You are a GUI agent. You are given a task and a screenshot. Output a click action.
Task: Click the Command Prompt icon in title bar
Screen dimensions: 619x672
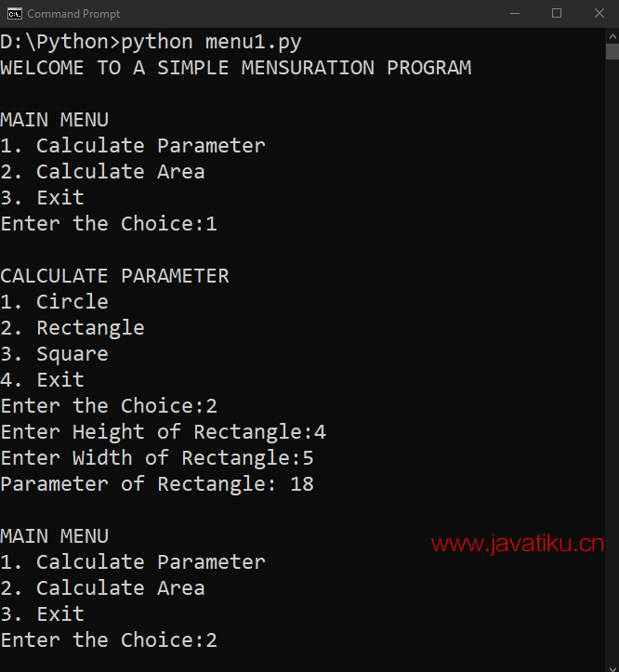(x=14, y=14)
